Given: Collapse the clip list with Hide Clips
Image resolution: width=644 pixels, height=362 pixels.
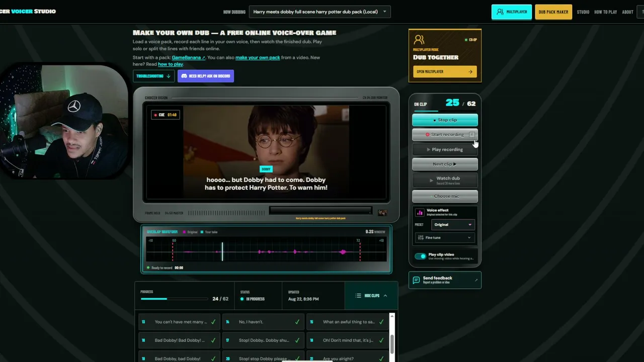Looking at the screenshot, I should pyautogui.click(x=371, y=296).
